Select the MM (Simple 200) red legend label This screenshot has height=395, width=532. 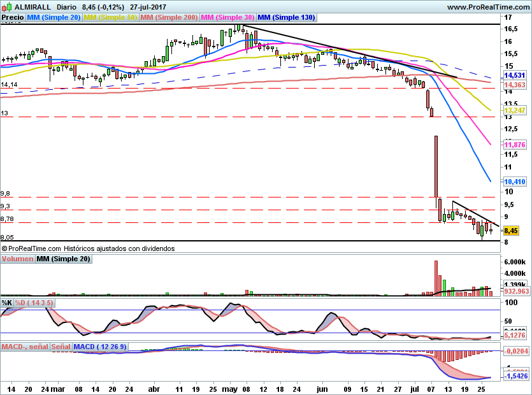point(169,17)
